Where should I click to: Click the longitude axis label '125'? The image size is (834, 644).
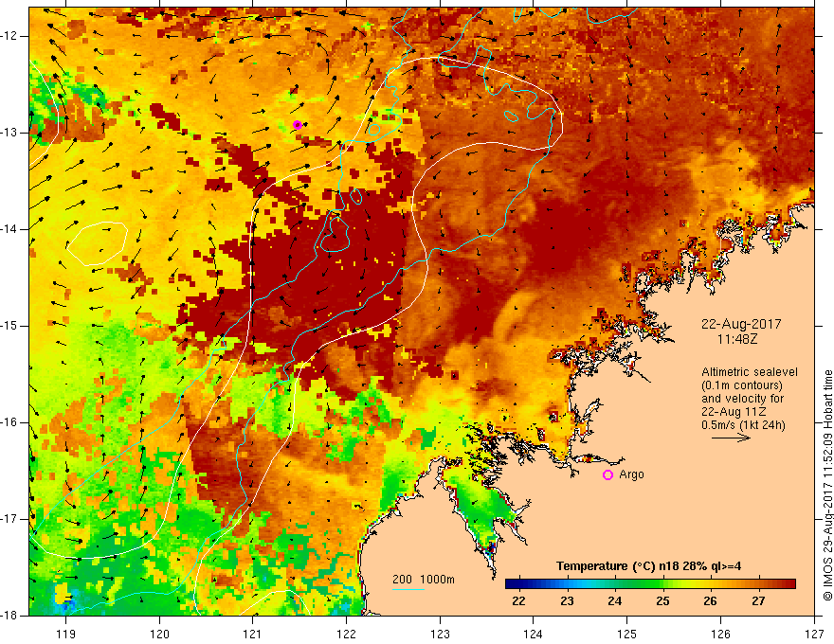(x=627, y=634)
